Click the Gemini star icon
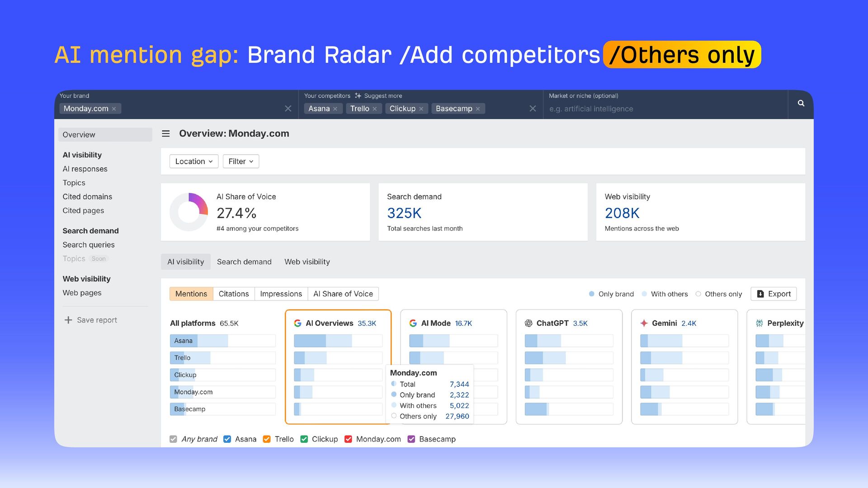The width and height of the screenshot is (868, 488). 644,323
